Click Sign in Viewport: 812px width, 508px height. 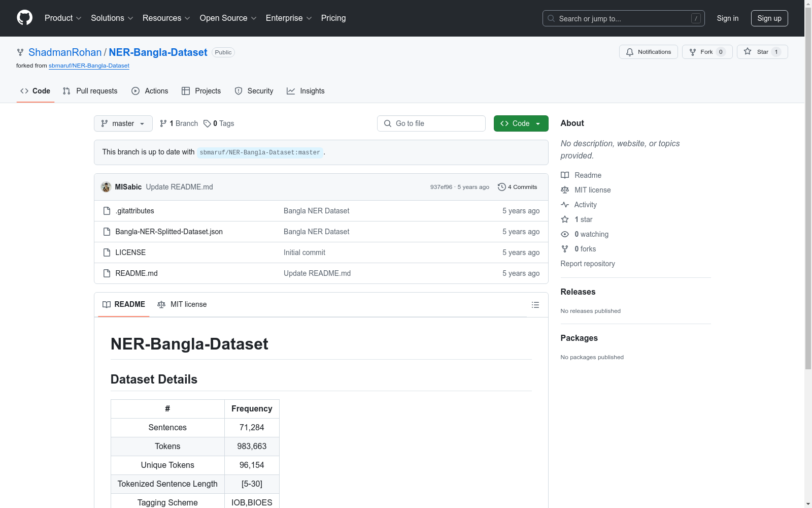[x=728, y=18]
